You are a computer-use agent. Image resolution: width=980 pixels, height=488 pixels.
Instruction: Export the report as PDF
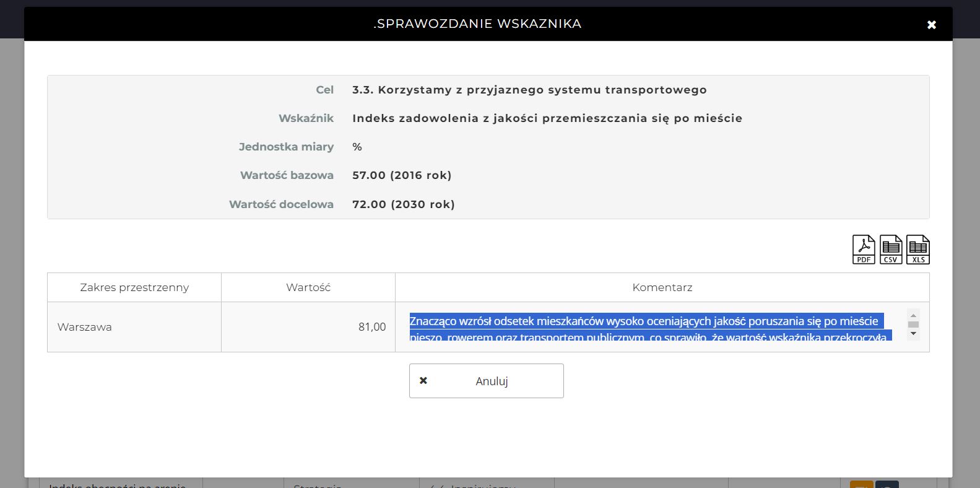(x=864, y=250)
